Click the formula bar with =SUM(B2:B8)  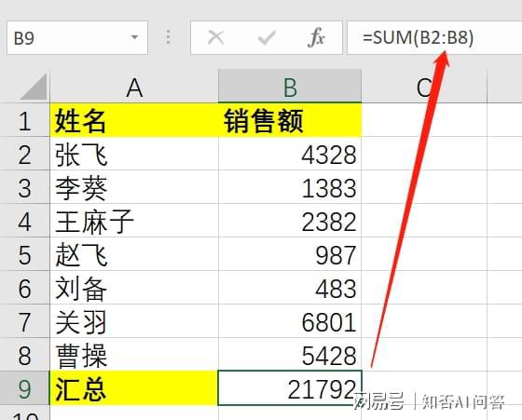click(x=434, y=37)
